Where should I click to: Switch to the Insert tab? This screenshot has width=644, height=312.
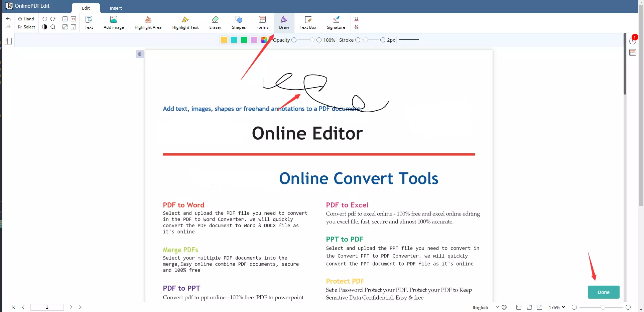tap(116, 8)
